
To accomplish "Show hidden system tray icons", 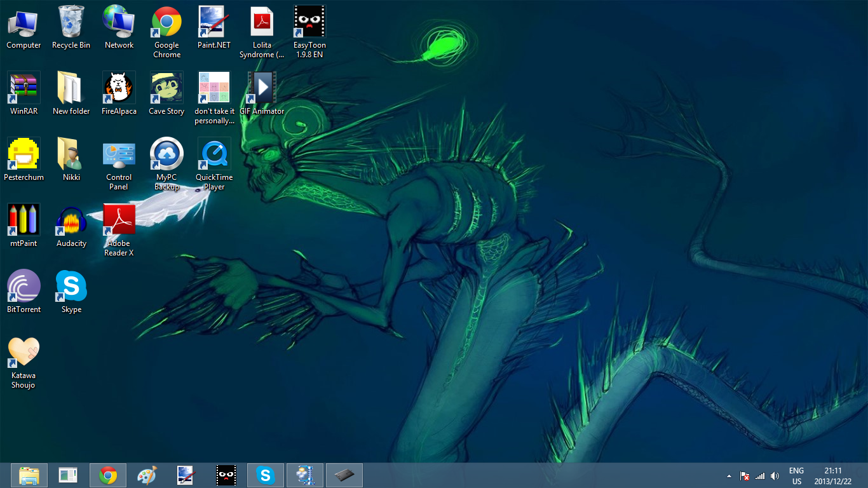I will click(729, 476).
